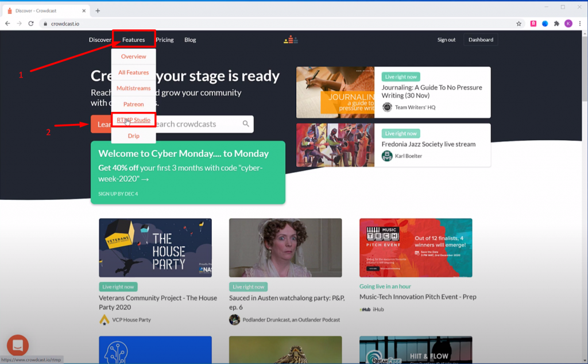The image size is (588, 364).
Task: Open the Discover nav item
Action: [100, 40]
